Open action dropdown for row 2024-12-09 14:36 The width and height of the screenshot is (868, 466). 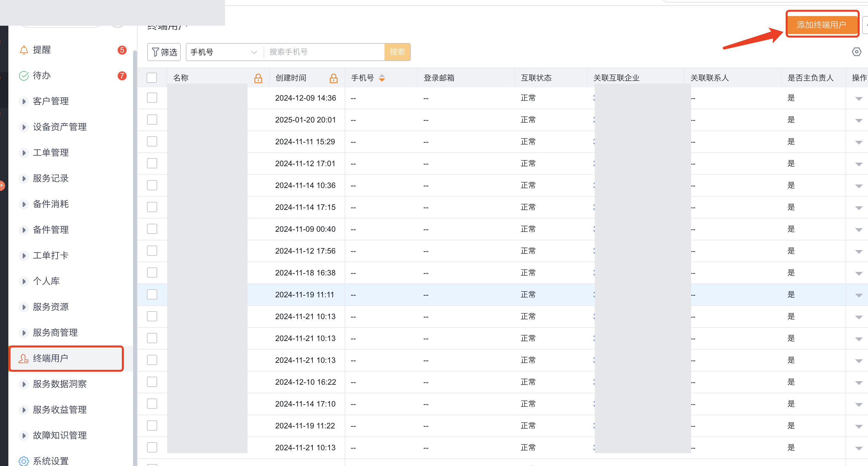(x=859, y=99)
